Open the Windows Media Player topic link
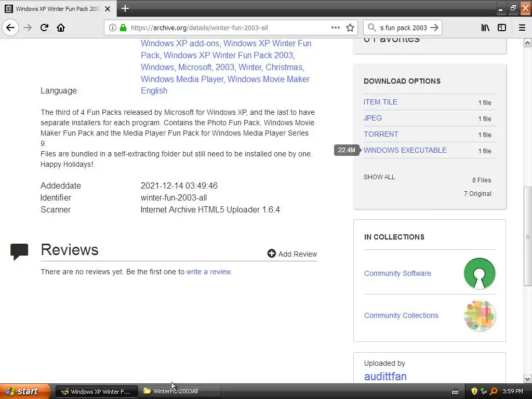This screenshot has width=532, height=399. (x=182, y=79)
